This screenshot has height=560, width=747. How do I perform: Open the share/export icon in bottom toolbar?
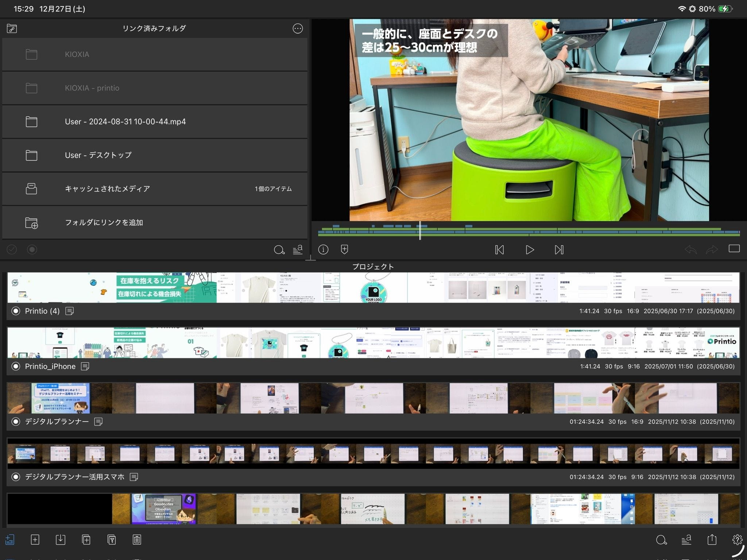[x=712, y=540]
